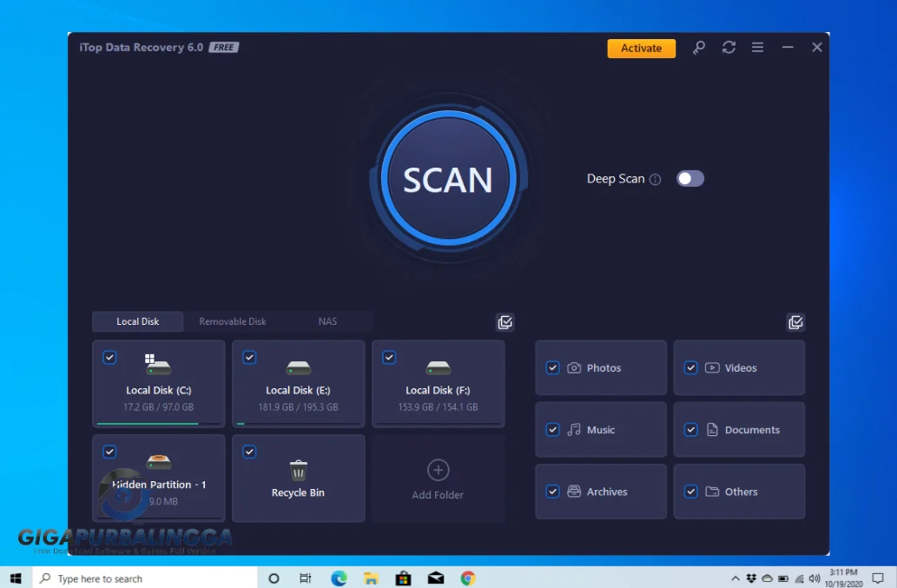
Task: Click the 181.9 GB / 195.3 GB text
Action: [x=298, y=407]
